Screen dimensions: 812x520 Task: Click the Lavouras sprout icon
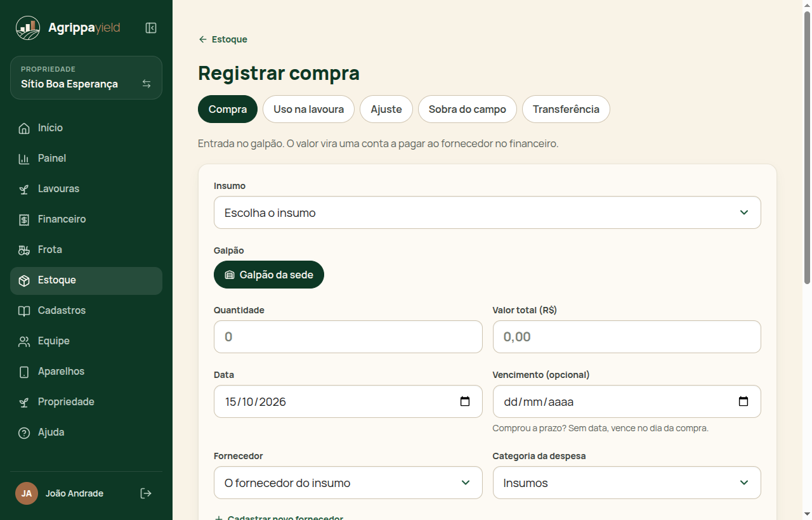[x=24, y=189]
